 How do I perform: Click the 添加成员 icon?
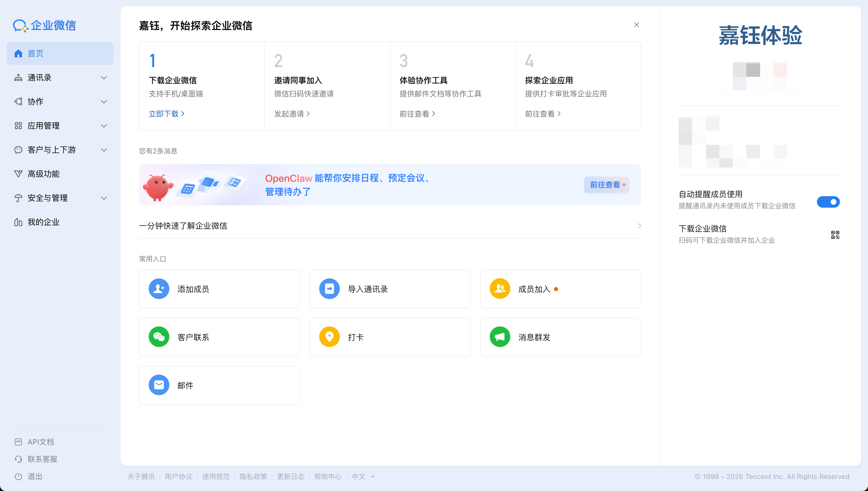159,289
